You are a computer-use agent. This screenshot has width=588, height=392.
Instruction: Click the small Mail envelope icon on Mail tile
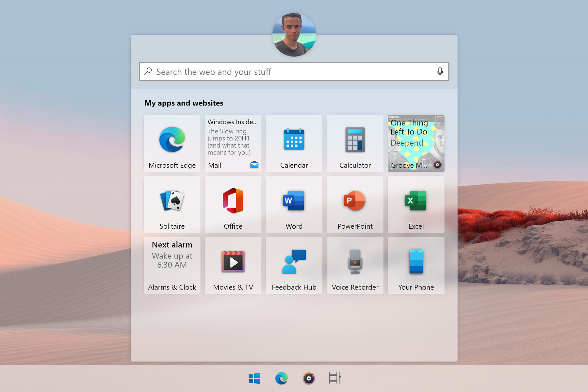point(254,165)
